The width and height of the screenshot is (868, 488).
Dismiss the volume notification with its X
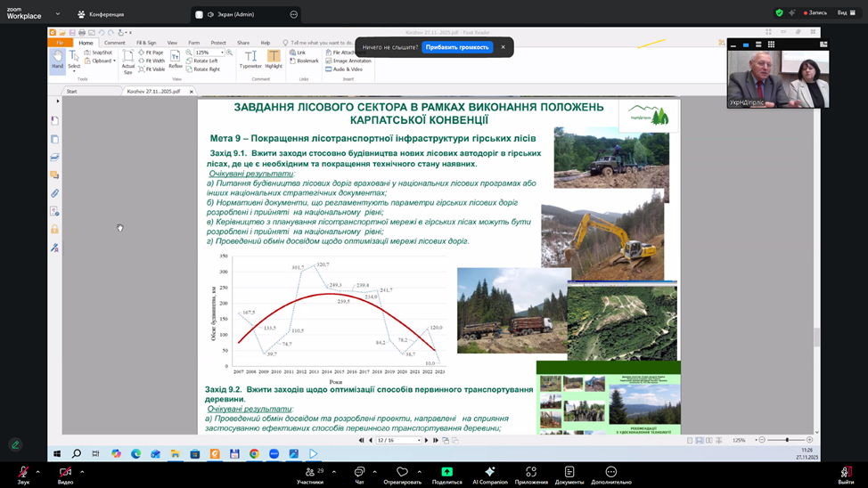tap(503, 47)
